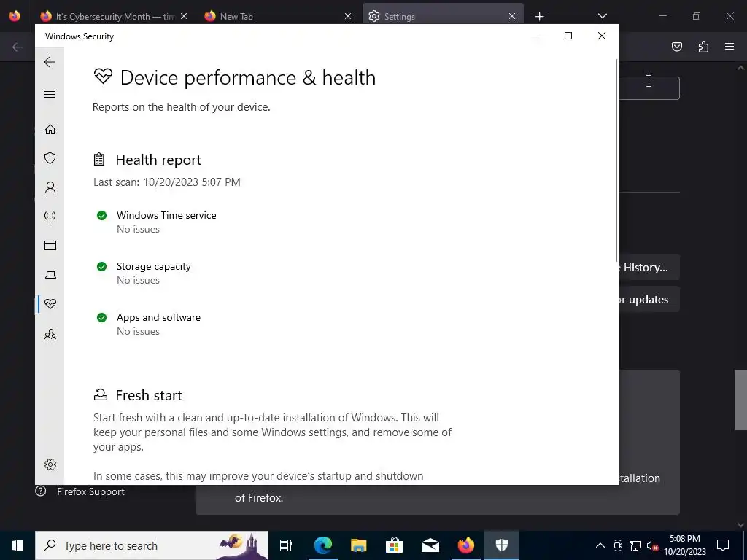Image resolution: width=747 pixels, height=560 pixels.
Task: Click the Firefox page scrollbar thumb
Action: pyautogui.click(x=741, y=400)
